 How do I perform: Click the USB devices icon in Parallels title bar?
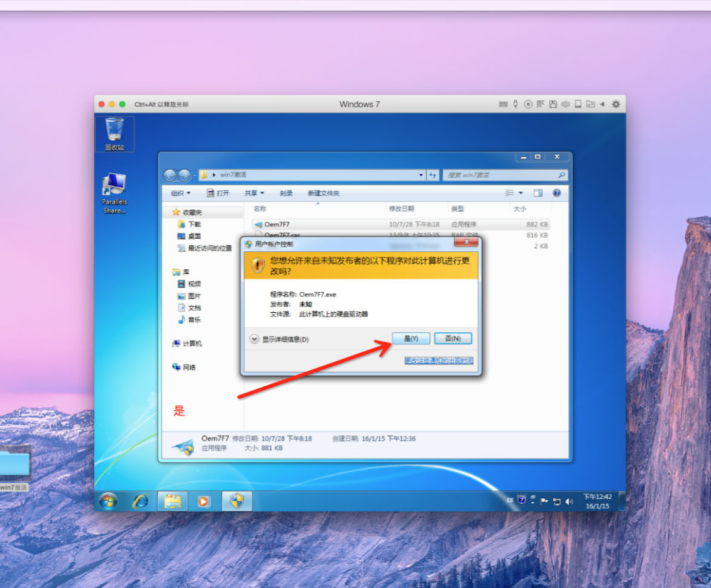[515, 104]
